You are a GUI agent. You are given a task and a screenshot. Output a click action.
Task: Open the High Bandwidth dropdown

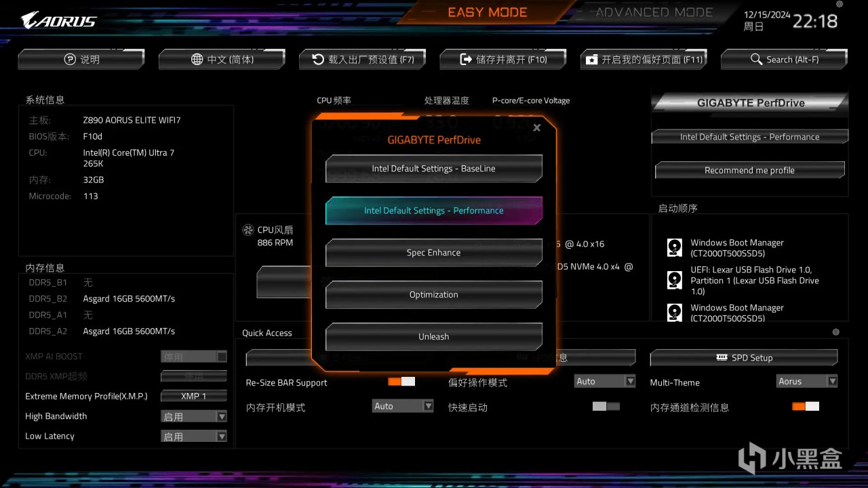pyautogui.click(x=194, y=417)
